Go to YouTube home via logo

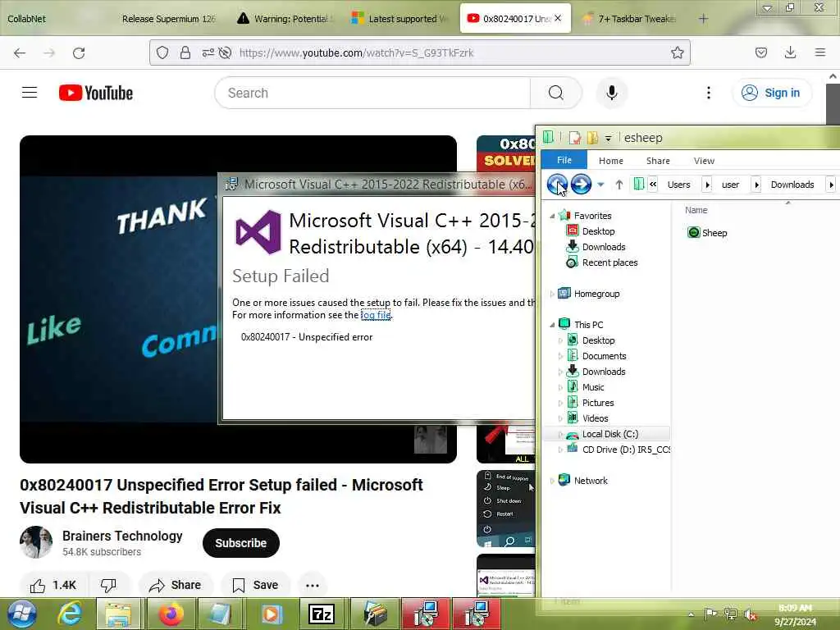click(x=96, y=93)
